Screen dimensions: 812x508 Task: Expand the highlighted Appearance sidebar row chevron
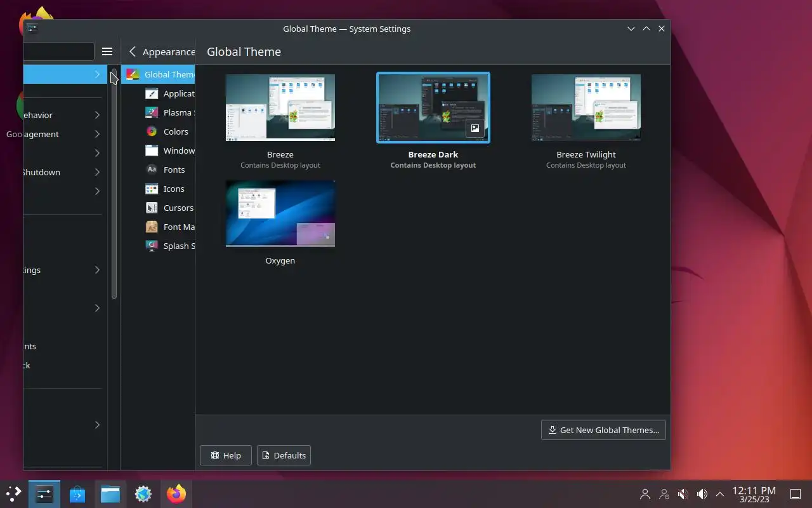[97, 74]
